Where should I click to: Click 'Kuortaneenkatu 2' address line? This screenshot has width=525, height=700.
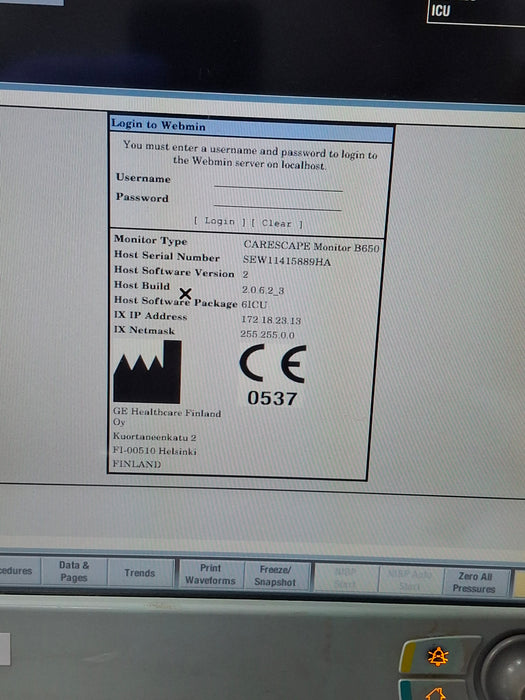tap(154, 437)
